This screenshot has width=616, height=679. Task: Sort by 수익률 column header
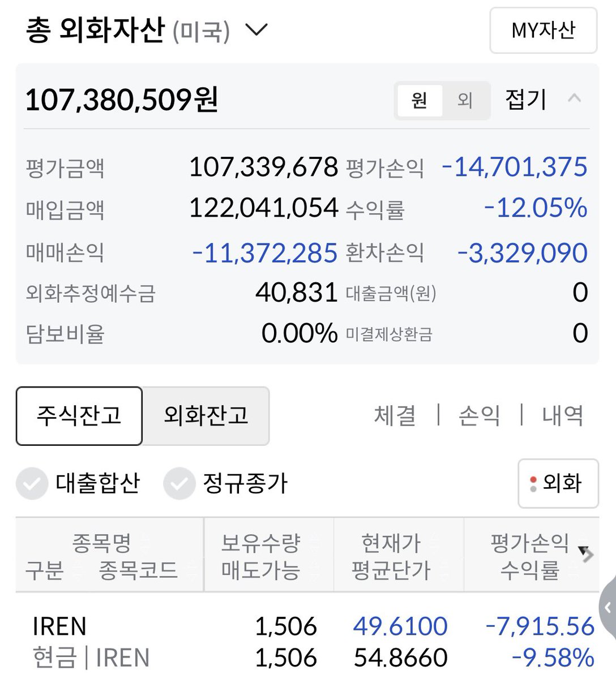point(530,570)
